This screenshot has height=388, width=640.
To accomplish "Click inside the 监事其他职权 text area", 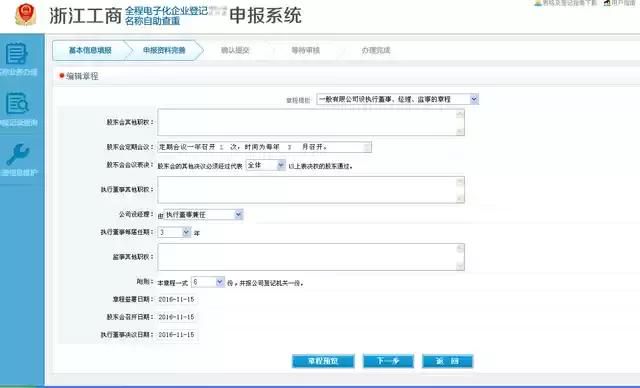I will point(307,257).
